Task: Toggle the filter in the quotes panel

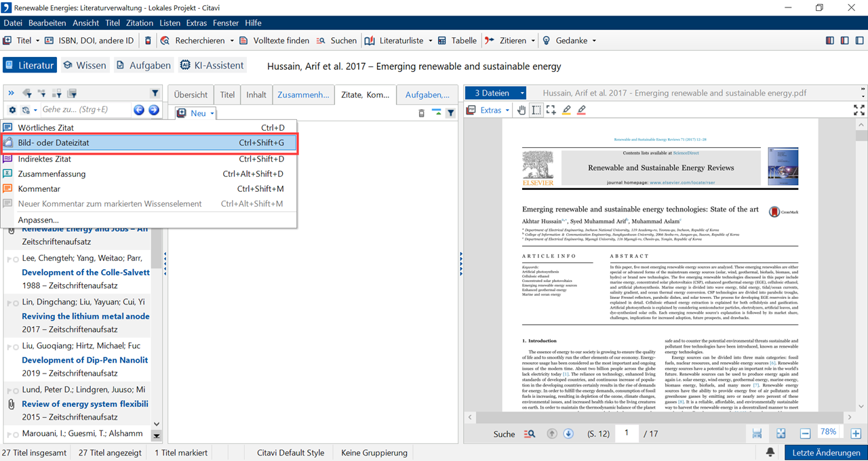Action: 450,113
